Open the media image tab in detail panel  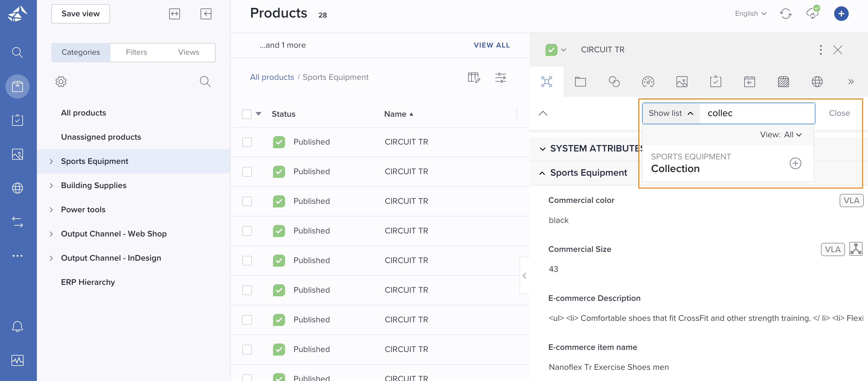coord(682,82)
